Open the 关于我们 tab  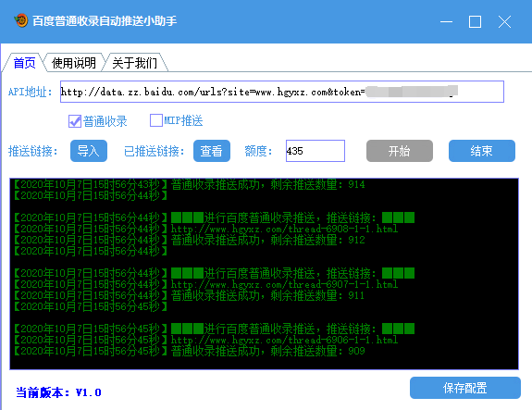pyautogui.click(x=134, y=63)
